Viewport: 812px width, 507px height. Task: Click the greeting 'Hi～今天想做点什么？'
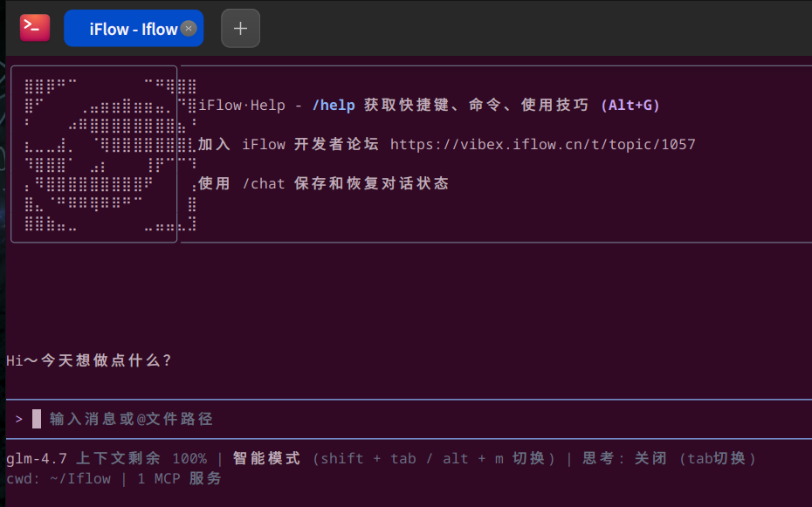tap(89, 360)
